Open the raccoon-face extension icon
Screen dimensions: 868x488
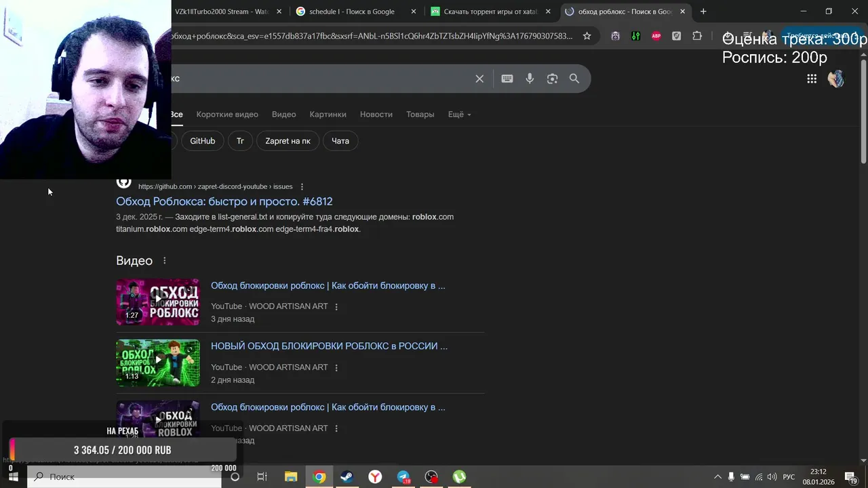pos(615,36)
